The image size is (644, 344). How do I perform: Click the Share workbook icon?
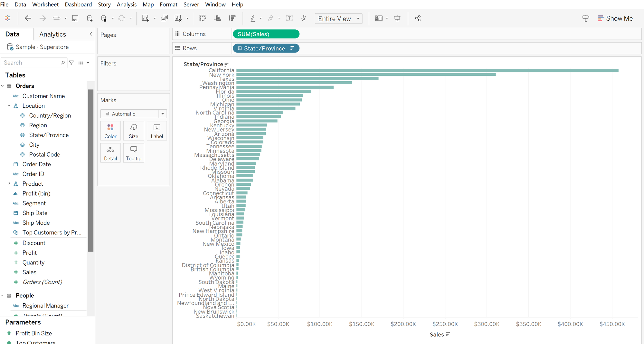418,18
